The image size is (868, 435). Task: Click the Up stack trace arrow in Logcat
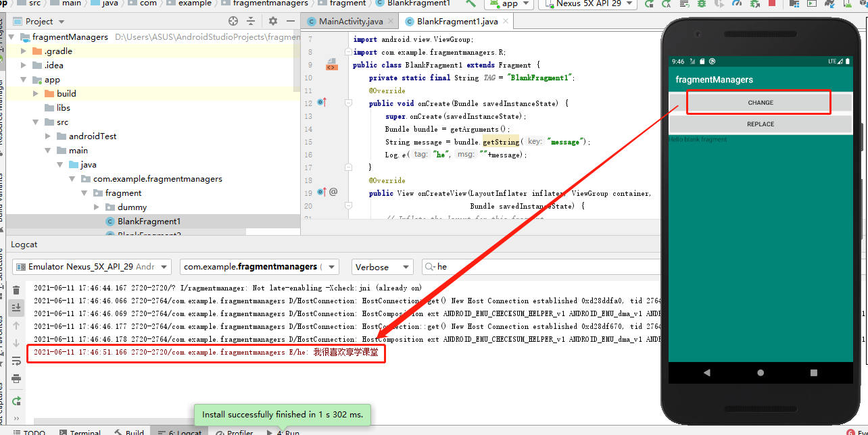point(17,326)
